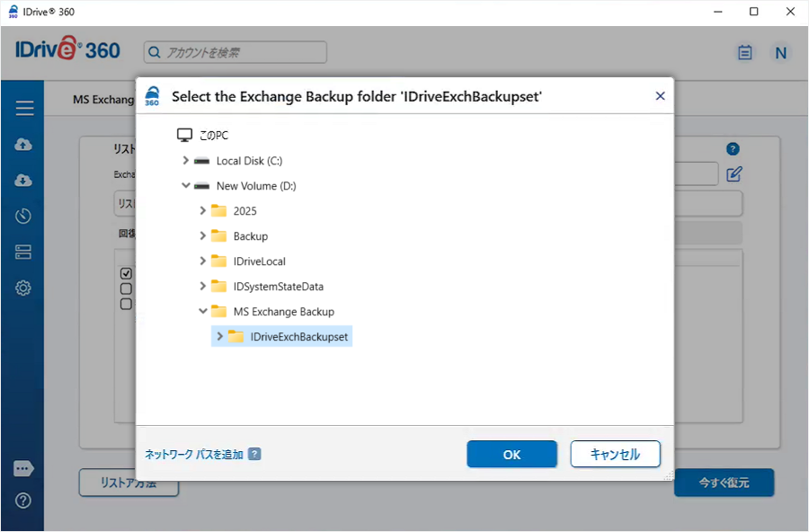Click the cloud backup upload icon
Image resolution: width=809 pixels, height=532 pixels.
click(x=24, y=145)
